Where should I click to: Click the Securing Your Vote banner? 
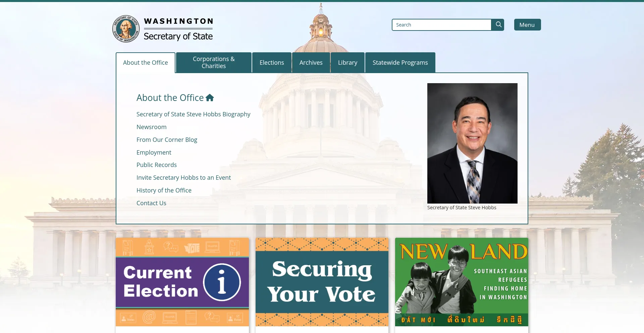322,282
